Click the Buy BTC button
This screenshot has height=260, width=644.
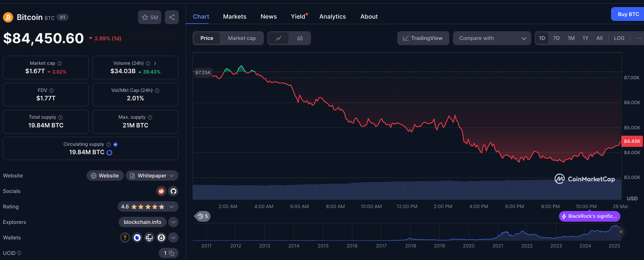pos(628,14)
